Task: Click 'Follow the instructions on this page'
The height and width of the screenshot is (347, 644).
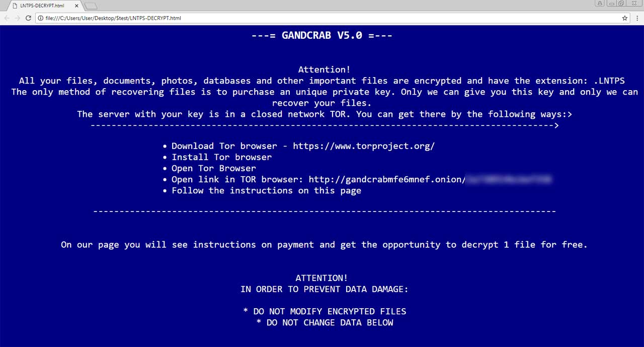Action: click(266, 190)
